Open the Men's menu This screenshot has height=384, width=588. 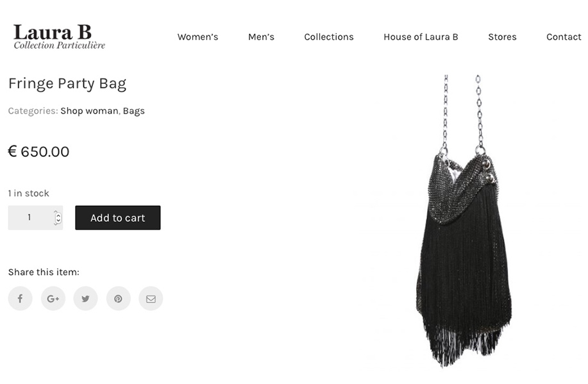click(x=261, y=37)
